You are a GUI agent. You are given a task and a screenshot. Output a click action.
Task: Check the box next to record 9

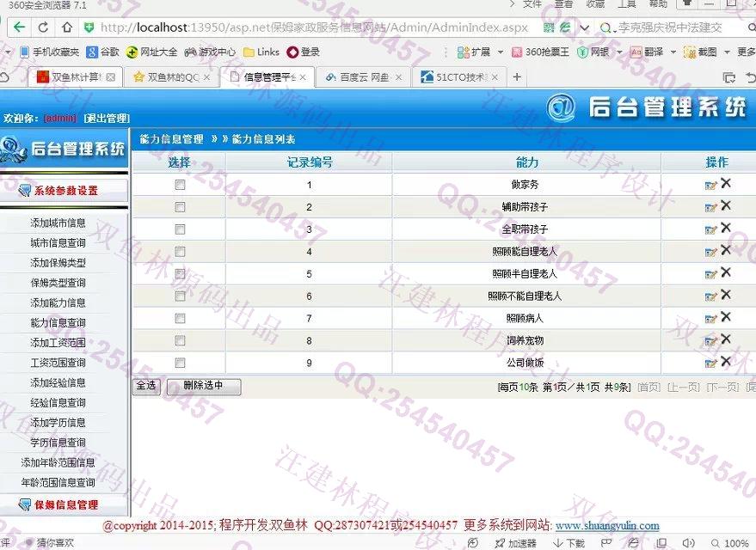click(x=180, y=364)
